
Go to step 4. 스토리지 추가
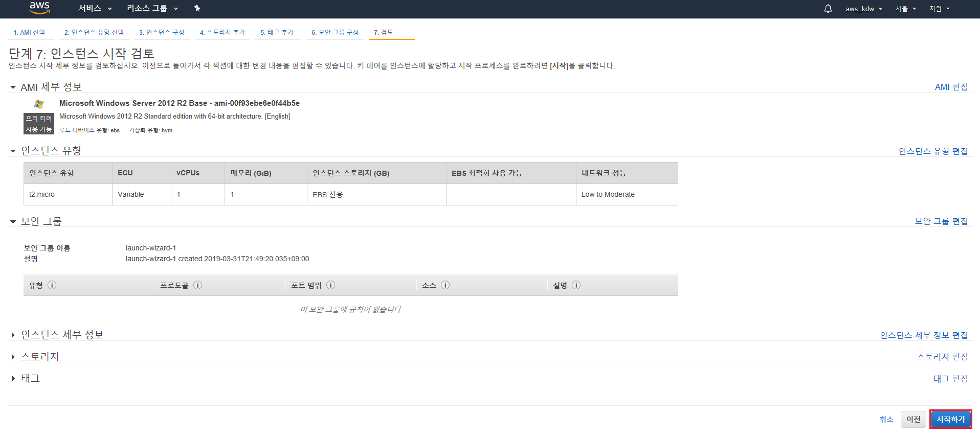pos(222,32)
